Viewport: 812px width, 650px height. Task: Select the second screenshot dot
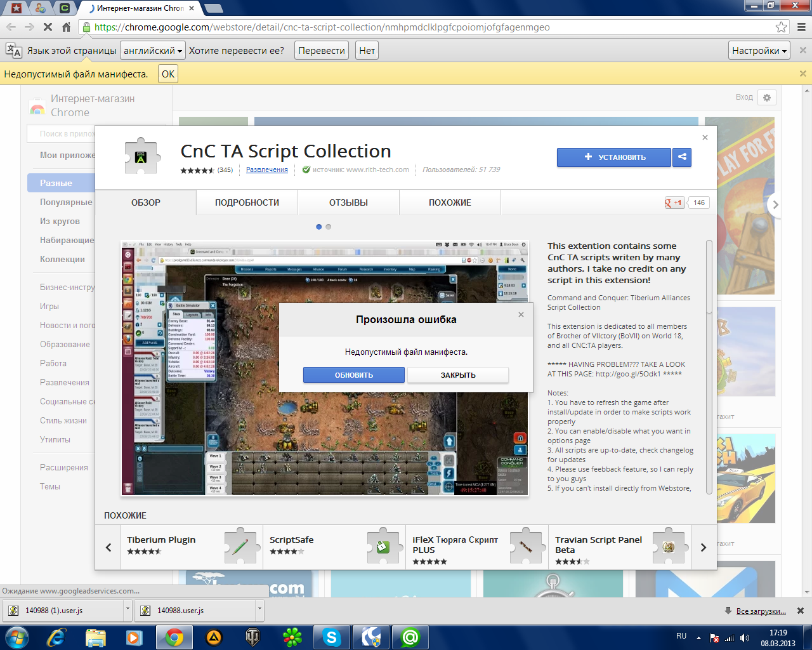coord(328,227)
